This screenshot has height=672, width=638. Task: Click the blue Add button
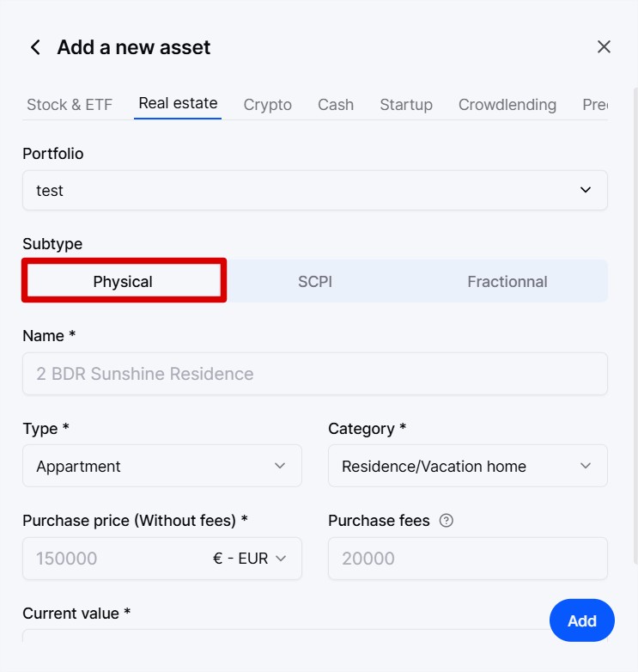coord(582,620)
